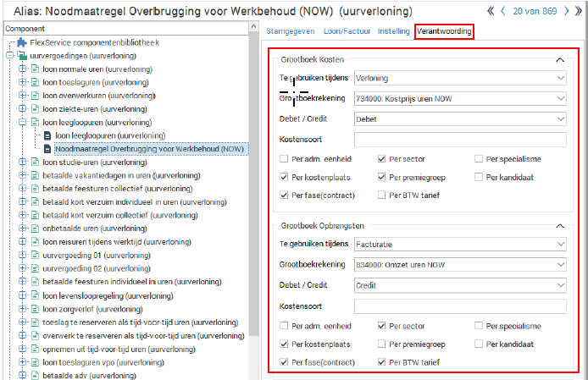Click the FlexService componentenbibliotheek puzzle icon
The width and height of the screenshot is (588, 380).
(22, 42)
